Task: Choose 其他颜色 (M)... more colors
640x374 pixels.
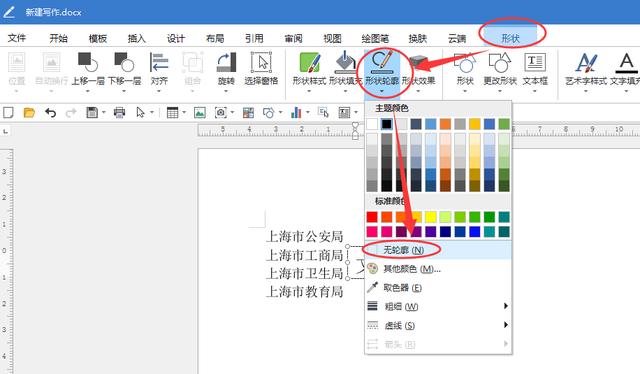Action: (438, 269)
